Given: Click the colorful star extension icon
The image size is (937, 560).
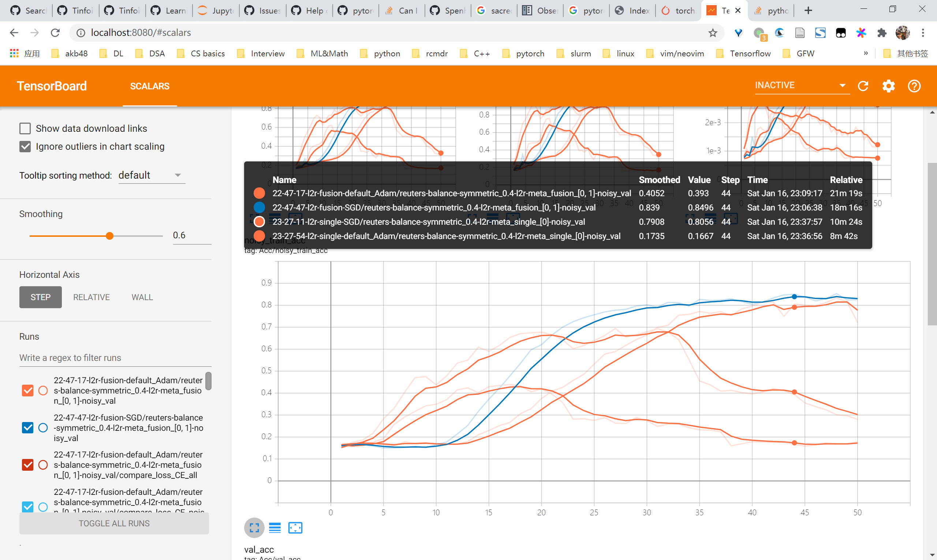Looking at the screenshot, I should [861, 33].
